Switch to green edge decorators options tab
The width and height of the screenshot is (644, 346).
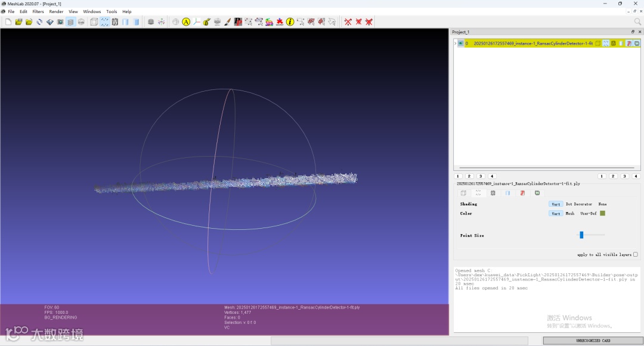click(x=537, y=193)
